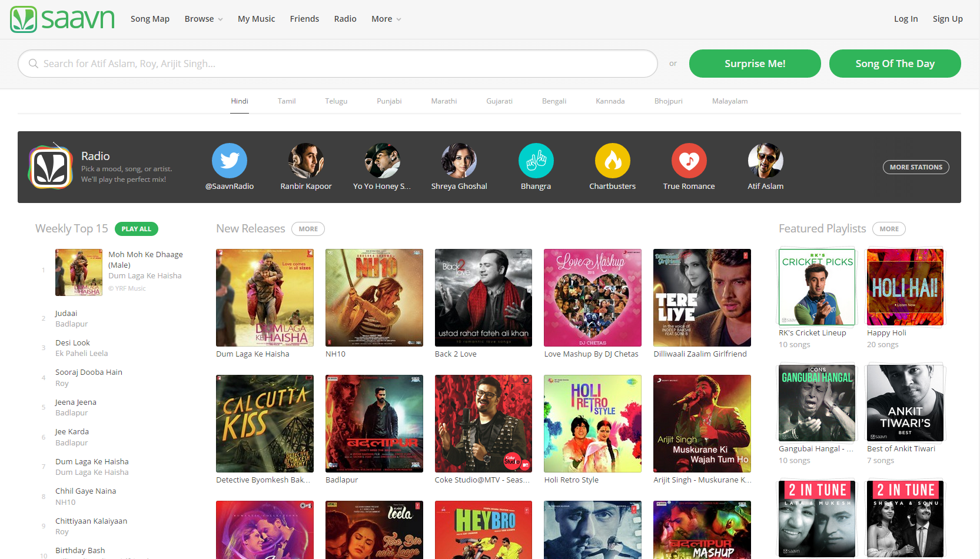Play the Bhangra radio station

click(x=536, y=161)
